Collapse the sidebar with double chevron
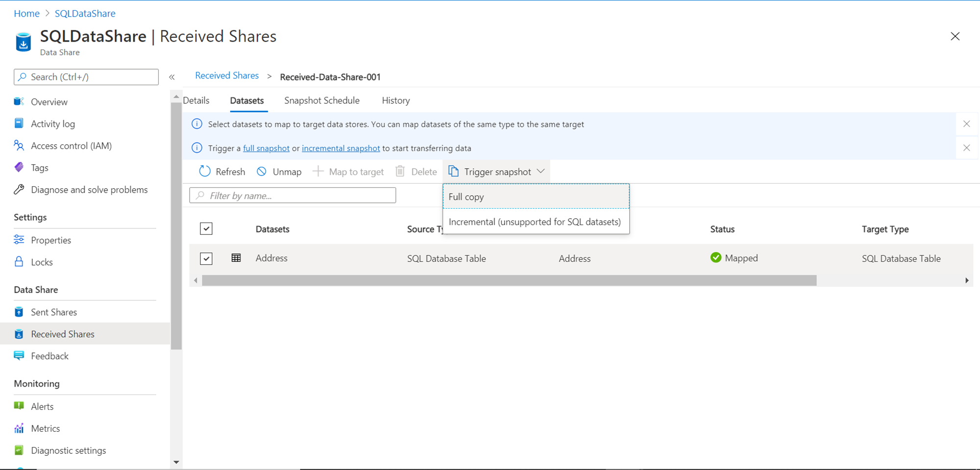Viewport: 980px width, 470px height. point(172,77)
